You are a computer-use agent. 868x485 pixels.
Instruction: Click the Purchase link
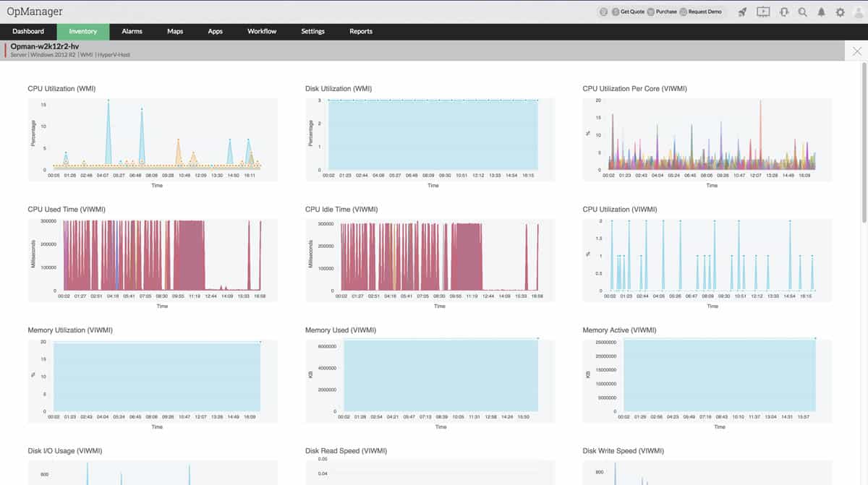pyautogui.click(x=661, y=12)
